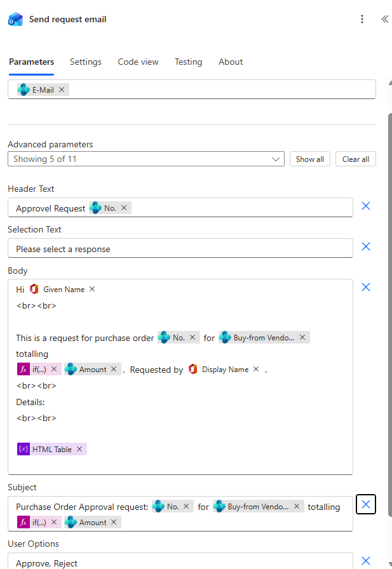Remove the Body parameter with X
392x569 pixels.
point(366,287)
